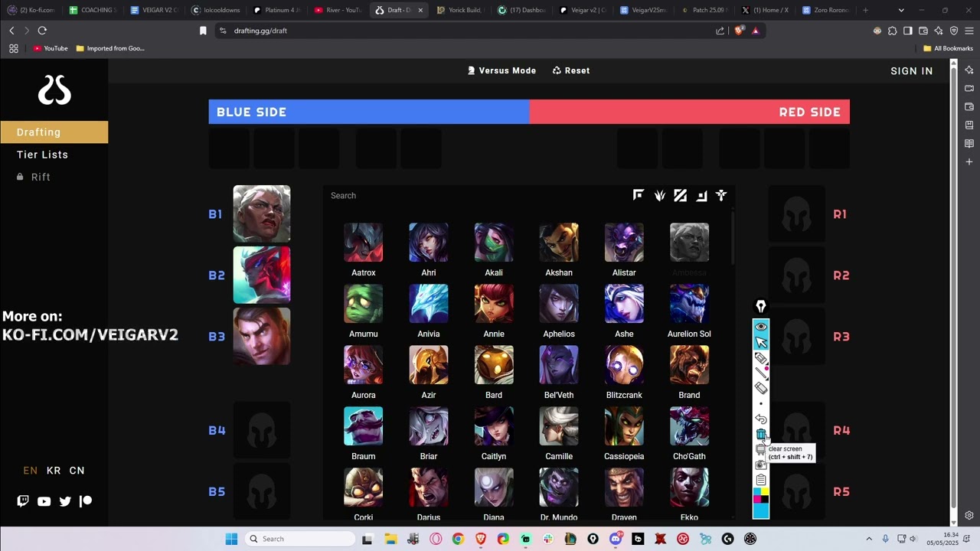
Task: Take a screenshot with the camera icon
Action: (761, 465)
